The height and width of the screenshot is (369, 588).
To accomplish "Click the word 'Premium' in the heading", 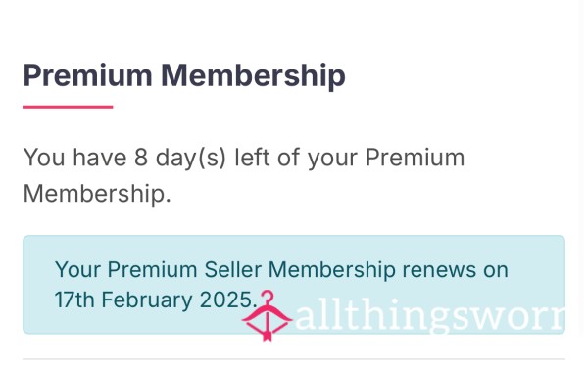I will click(88, 75).
